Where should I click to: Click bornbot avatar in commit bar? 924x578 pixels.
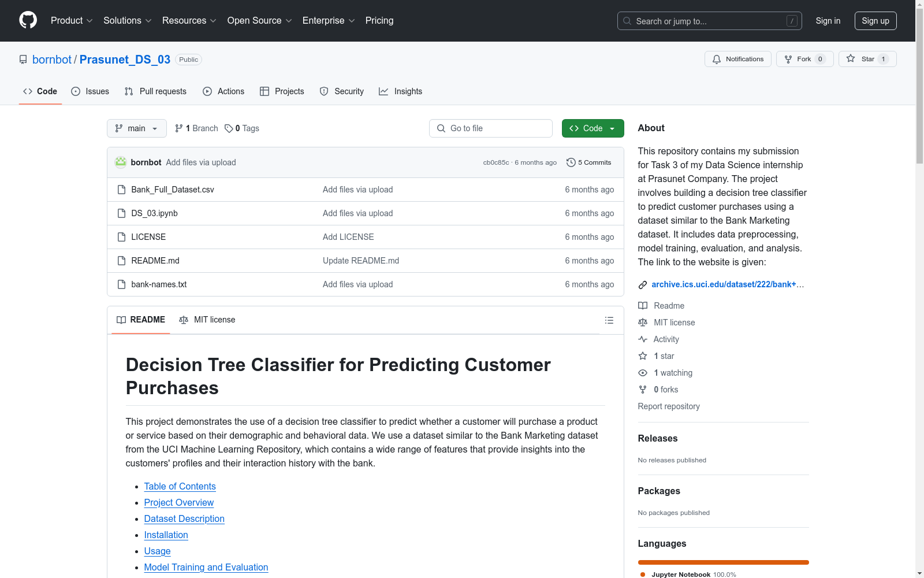point(121,162)
